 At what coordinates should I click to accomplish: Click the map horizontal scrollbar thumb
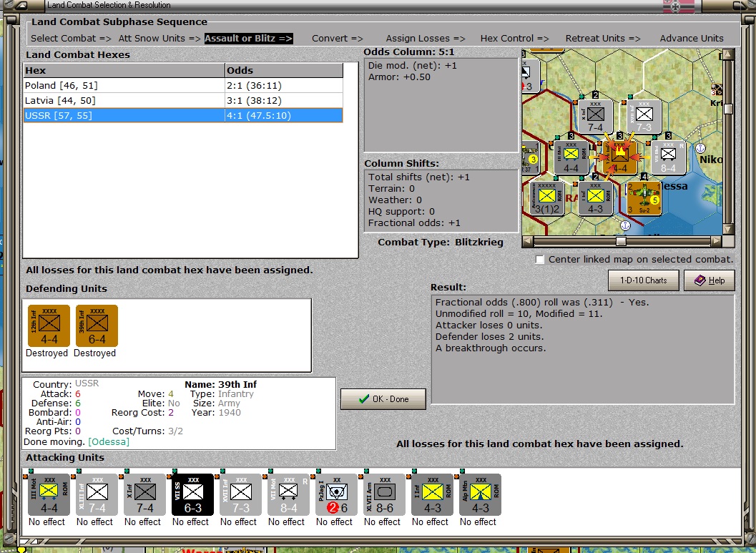click(x=621, y=240)
